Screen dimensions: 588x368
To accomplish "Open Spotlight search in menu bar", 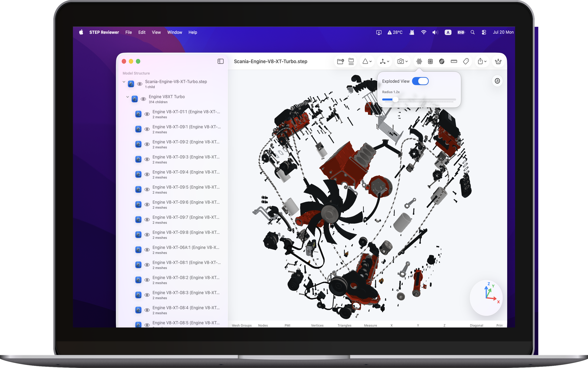I will (x=472, y=32).
